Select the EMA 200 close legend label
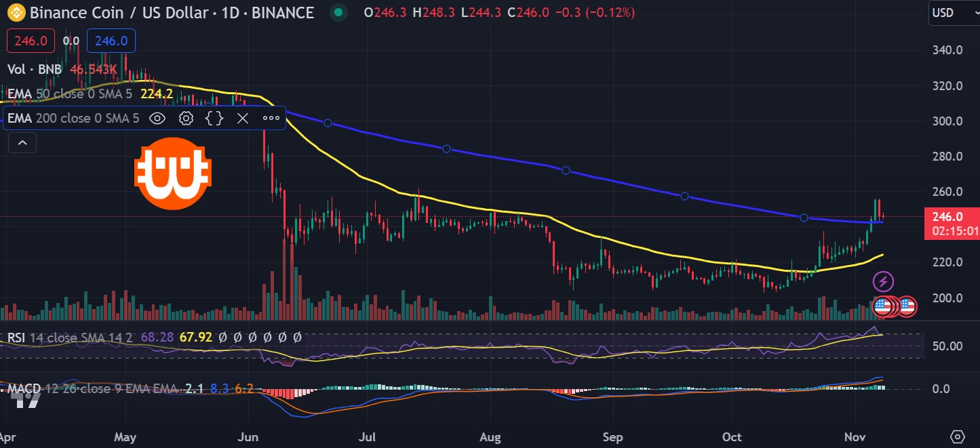980x448 pixels. point(73,119)
